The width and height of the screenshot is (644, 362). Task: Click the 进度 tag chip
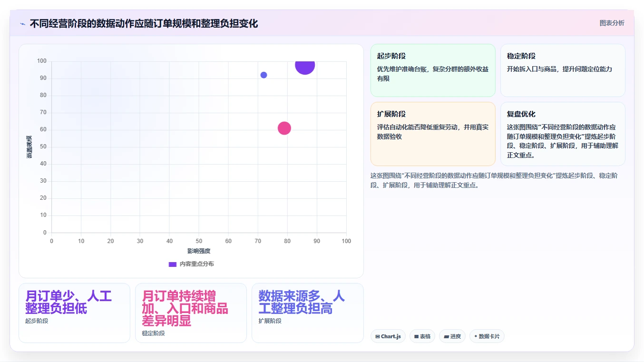coord(452,336)
